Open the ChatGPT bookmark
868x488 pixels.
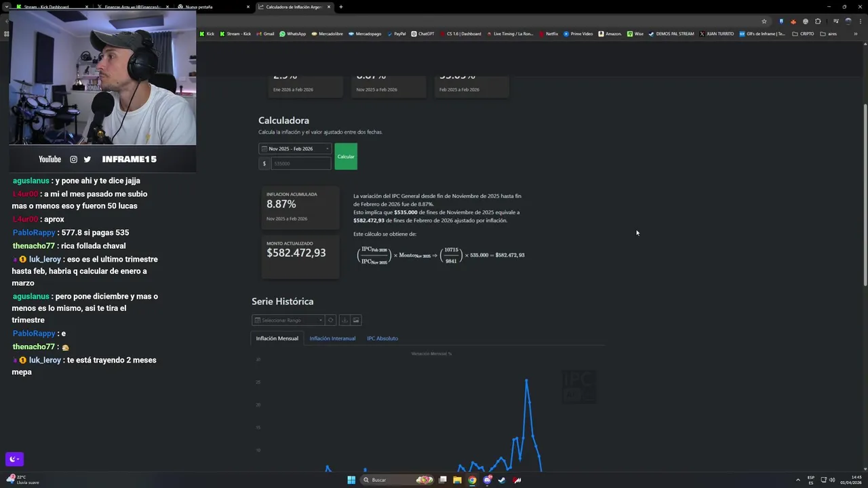422,33
